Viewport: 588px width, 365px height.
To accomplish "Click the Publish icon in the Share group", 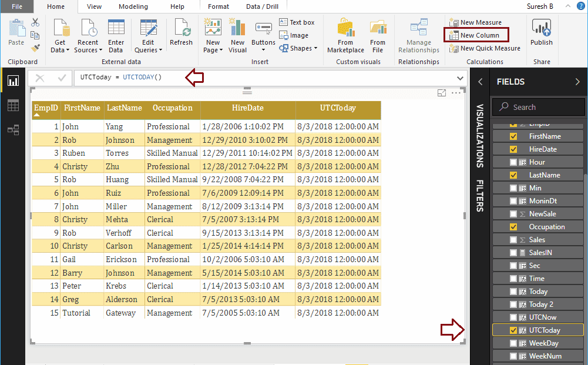I will (541, 34).
